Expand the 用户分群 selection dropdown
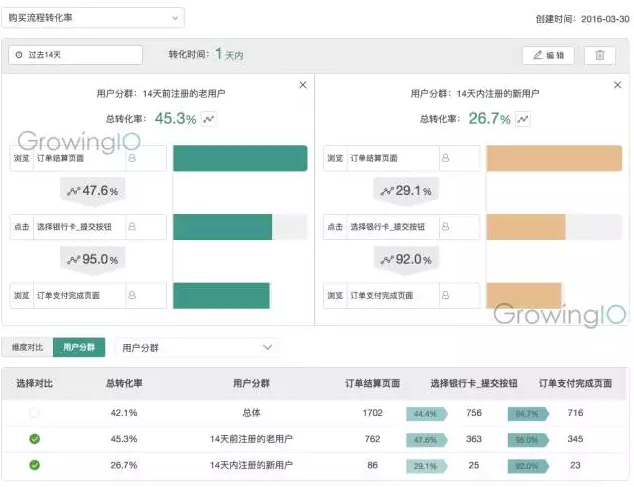The image size is (634, 487). [196, 348]
